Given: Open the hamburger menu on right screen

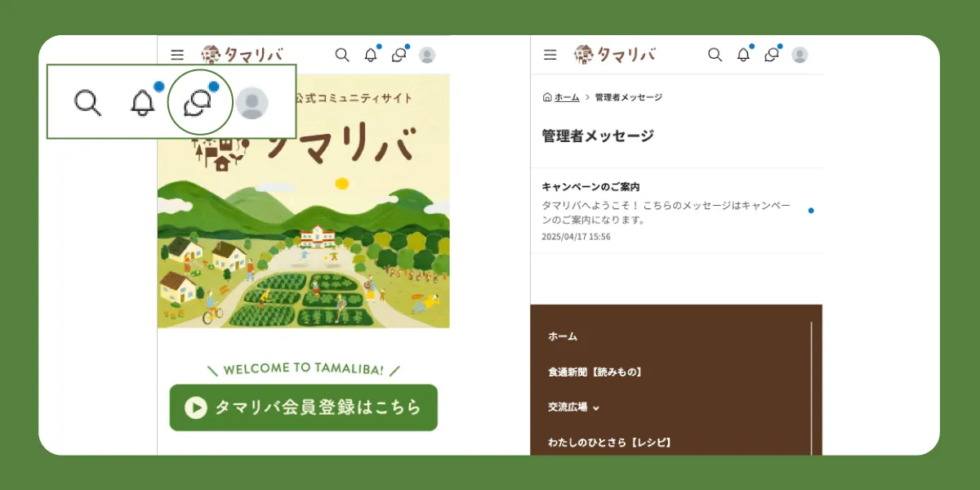Looking at the screenshot, I should [550, 55].
